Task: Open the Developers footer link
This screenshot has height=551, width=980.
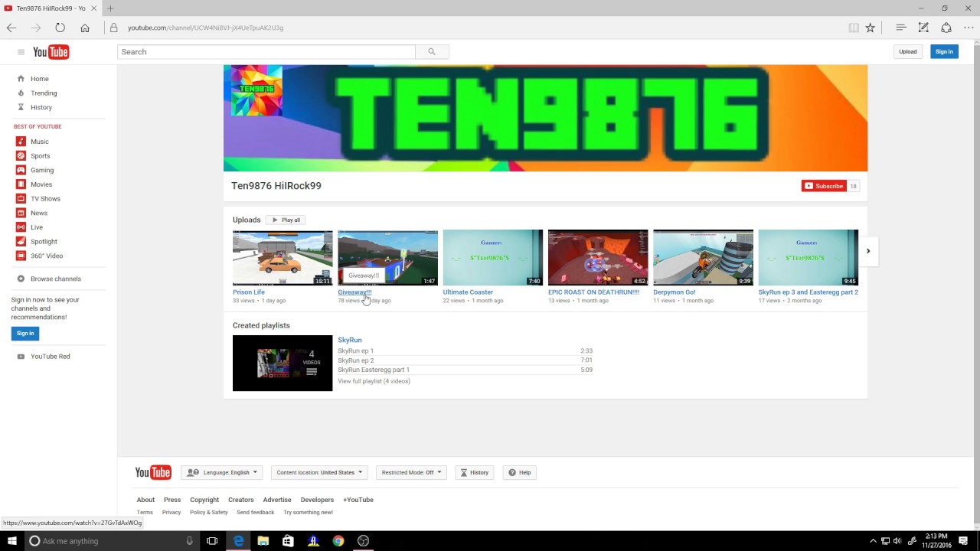Action: click(x=317, y=500)
